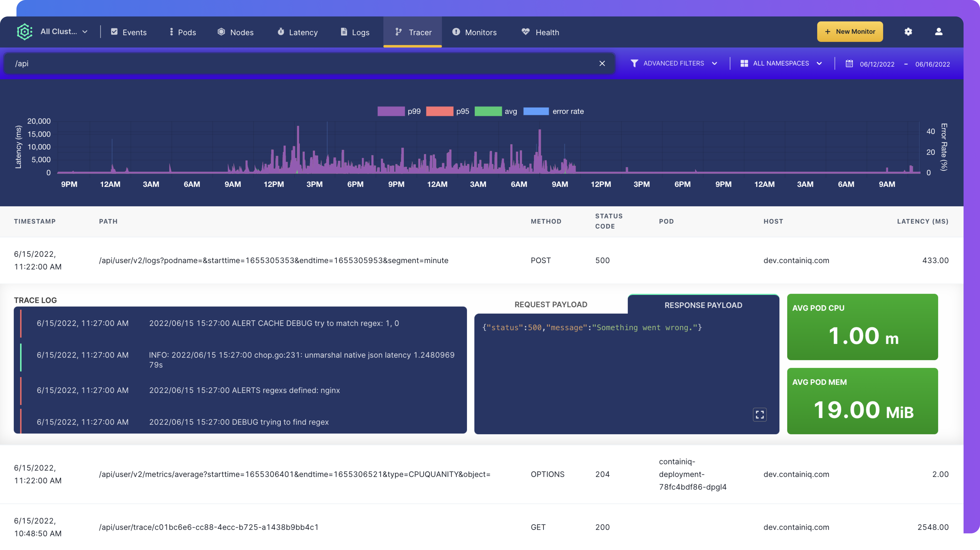Click the 433.00 latency value
The image size is (980, 550).
click(x=935, y=260)
